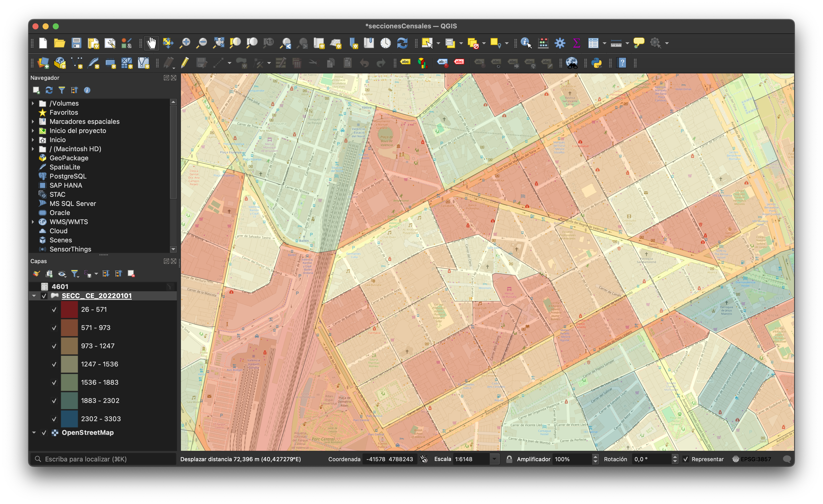
Task: Open the Escala scale dropdown
Action: tap(494, 459)
